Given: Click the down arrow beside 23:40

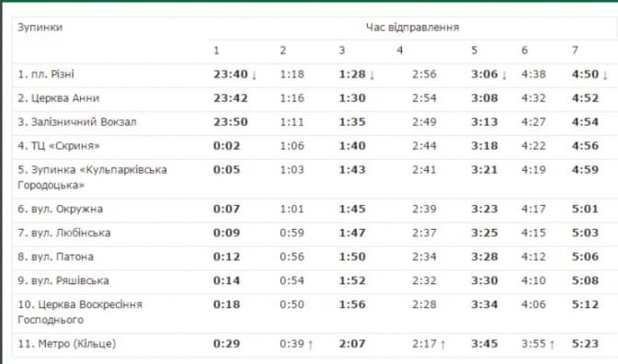Looking at the screenshot, I should click(254, 74).
